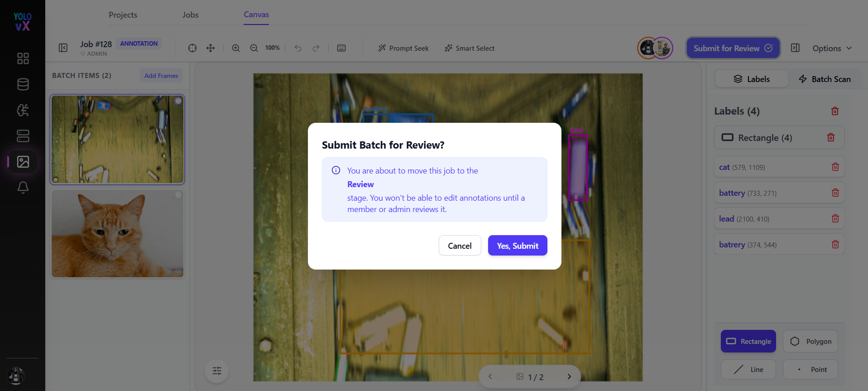Select the Polygon drawing tool
This screenshot has width=868, height=391.
tap(810, 341)
